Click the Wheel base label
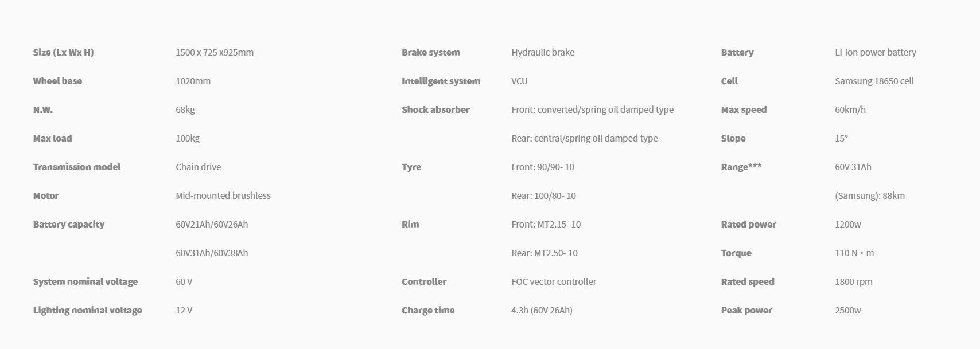 (x=57, y=81)
